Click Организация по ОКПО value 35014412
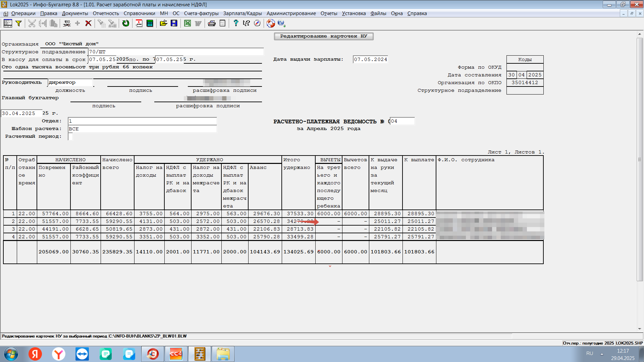 coord(525,82)
